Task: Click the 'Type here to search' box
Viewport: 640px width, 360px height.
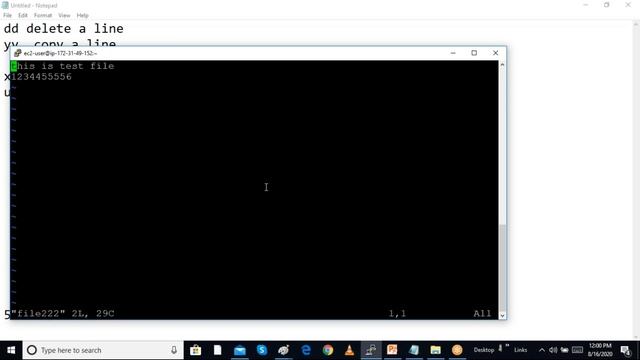Action: [103, 350]
